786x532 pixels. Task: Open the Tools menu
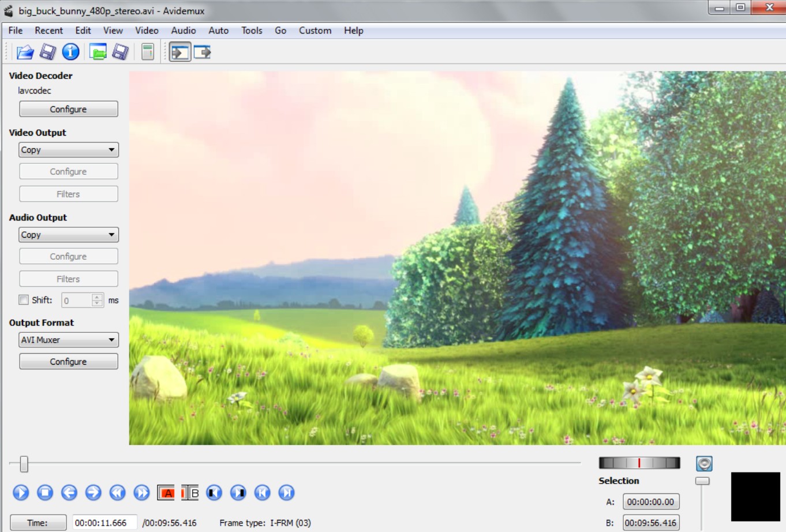252,31
